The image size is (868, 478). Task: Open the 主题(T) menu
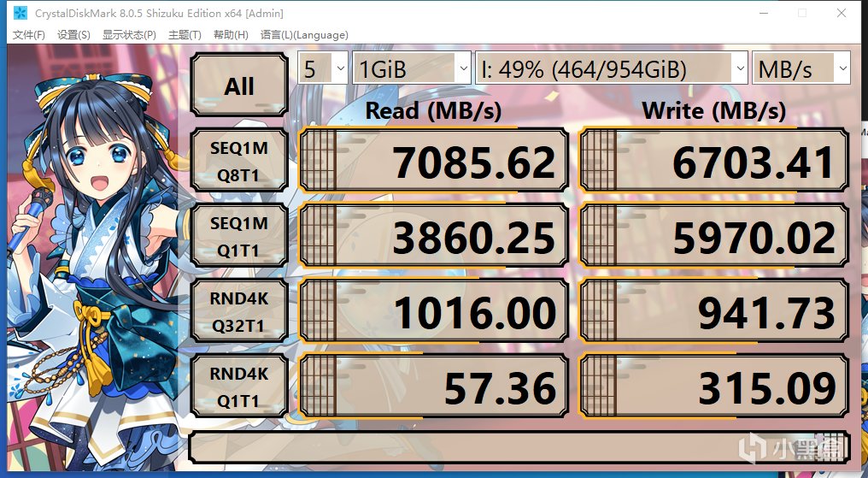click(x=185, y=35)
